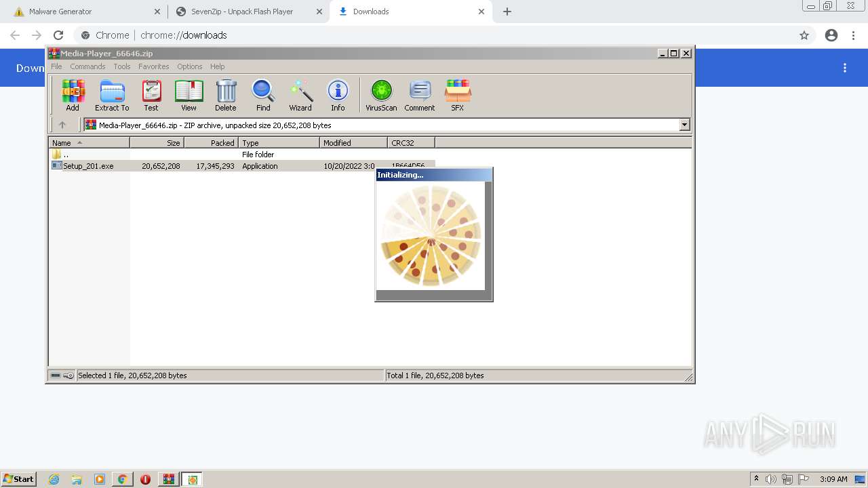The height and width of the screenshot is (488, 868).
Task: Click the key icon in status bar
Action: [x=68, y=375]
